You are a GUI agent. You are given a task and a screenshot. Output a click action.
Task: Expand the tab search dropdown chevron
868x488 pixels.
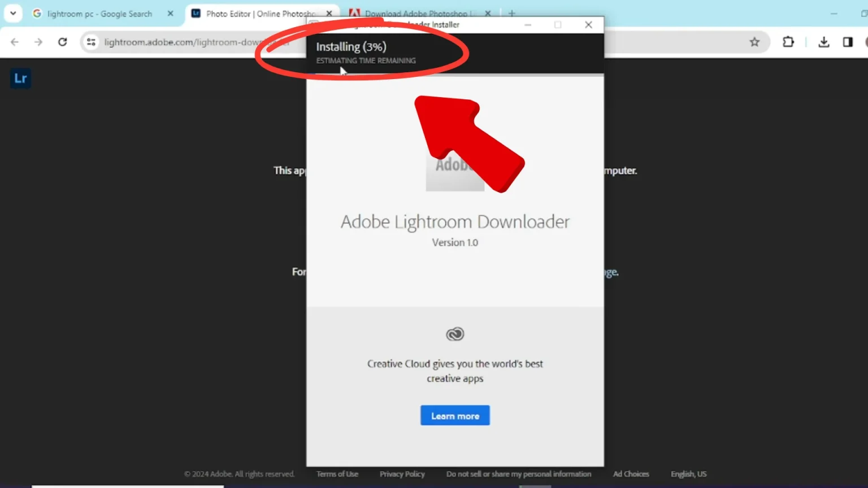[13, 13]
